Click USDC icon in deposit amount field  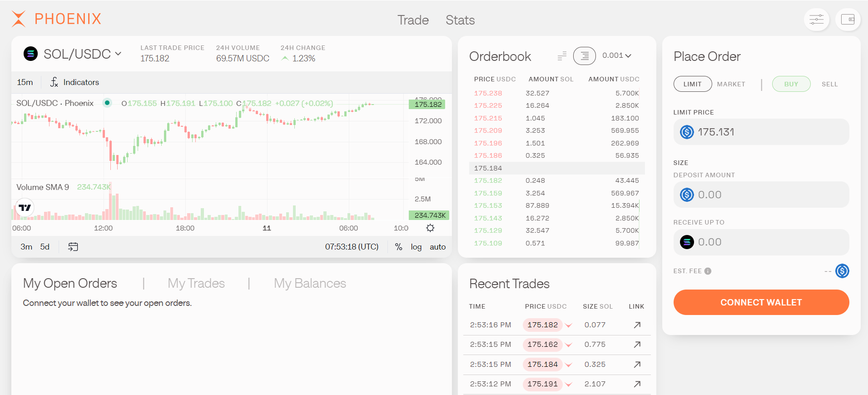click(x=687, y=195)
